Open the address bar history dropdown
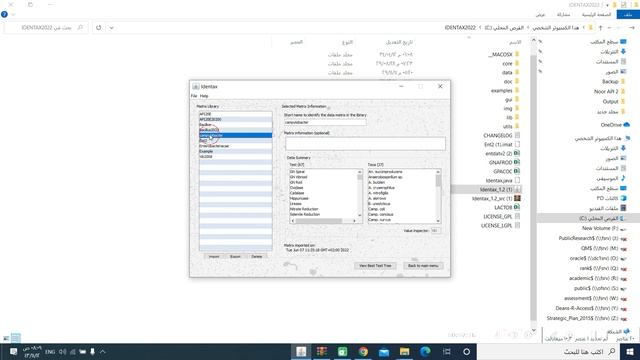 coord(111,28)
